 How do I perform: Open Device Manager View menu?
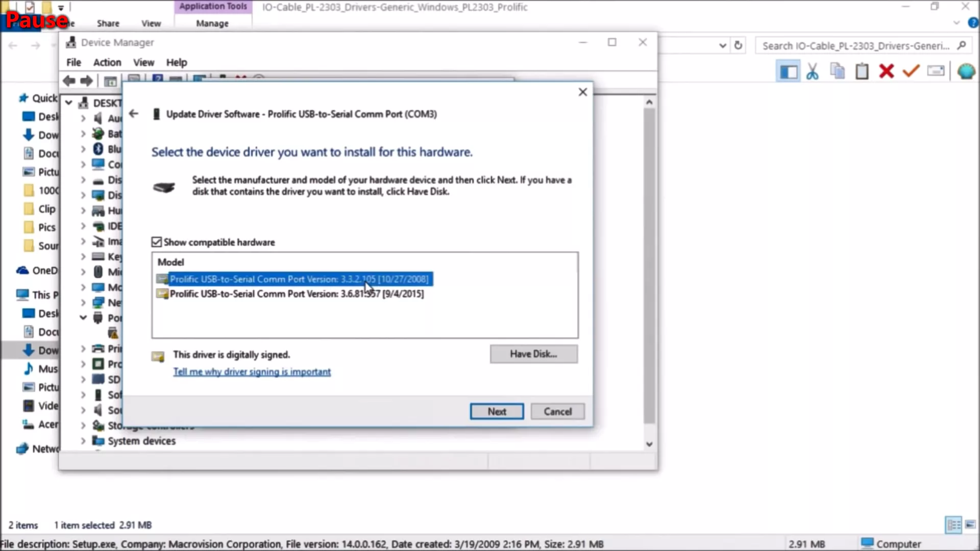pos(143,62)
